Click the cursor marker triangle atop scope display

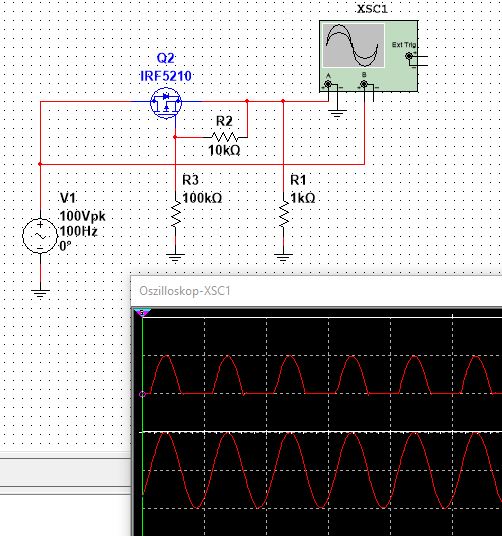point(142,312)
